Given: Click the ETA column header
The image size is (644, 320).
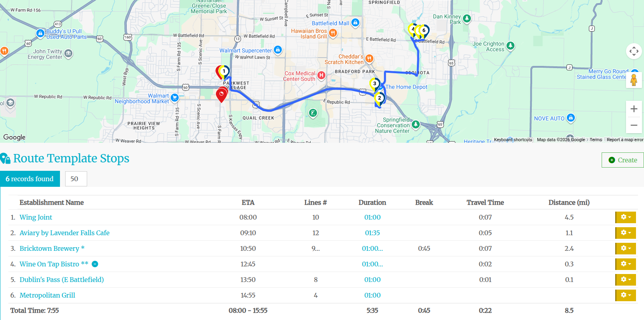Looking at the screenshot, I should pyautogui.click(x=248, y=202).
